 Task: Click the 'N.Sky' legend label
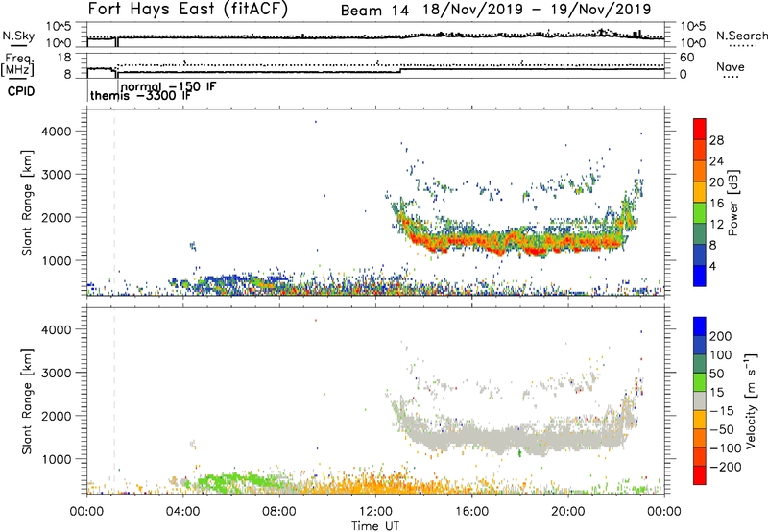[18, 36]
